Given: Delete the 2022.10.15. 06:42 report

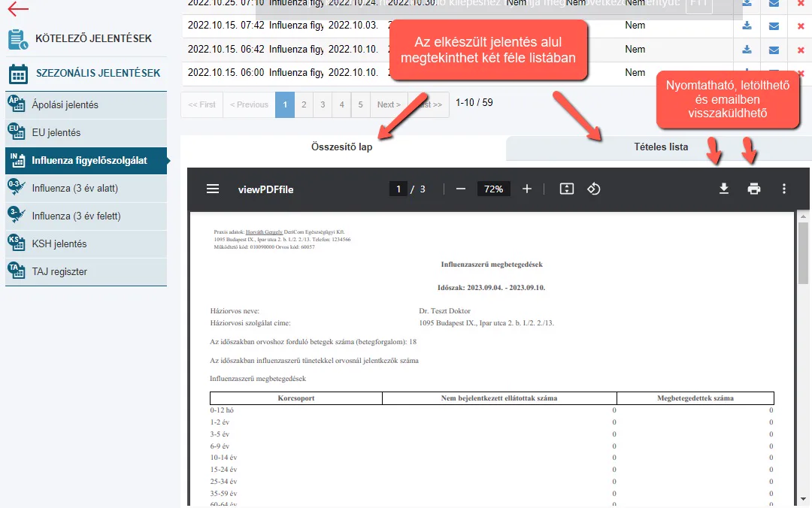Looking at the screenshot, I should [x=801, y=50].
